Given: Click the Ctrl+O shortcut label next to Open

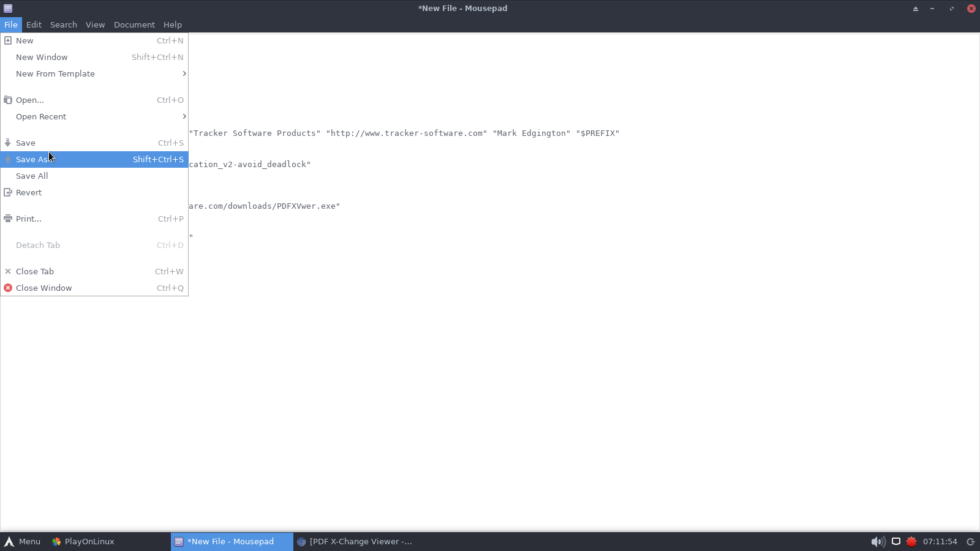Looking at the screenshot, I should (170, 100).
